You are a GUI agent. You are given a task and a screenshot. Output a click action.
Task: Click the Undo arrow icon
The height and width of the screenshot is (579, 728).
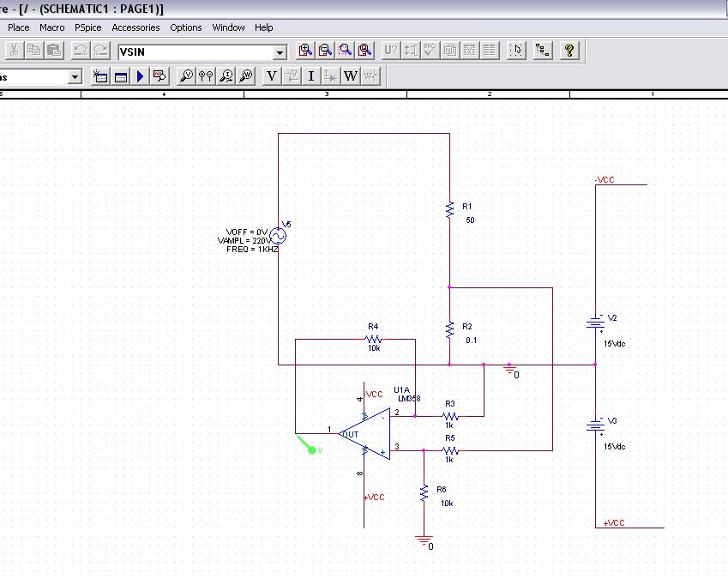point(81,50)
